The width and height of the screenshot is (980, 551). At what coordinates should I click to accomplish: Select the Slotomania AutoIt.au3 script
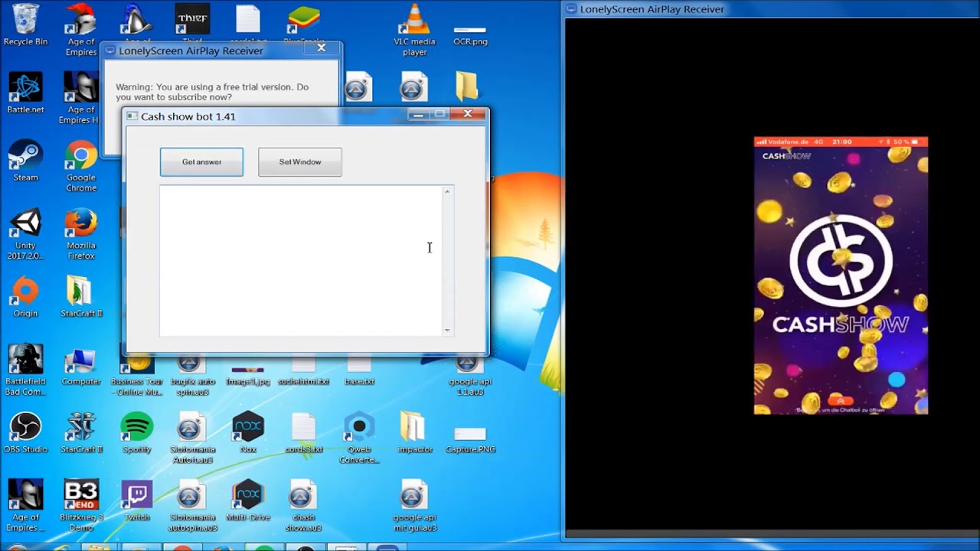[192, 439]
